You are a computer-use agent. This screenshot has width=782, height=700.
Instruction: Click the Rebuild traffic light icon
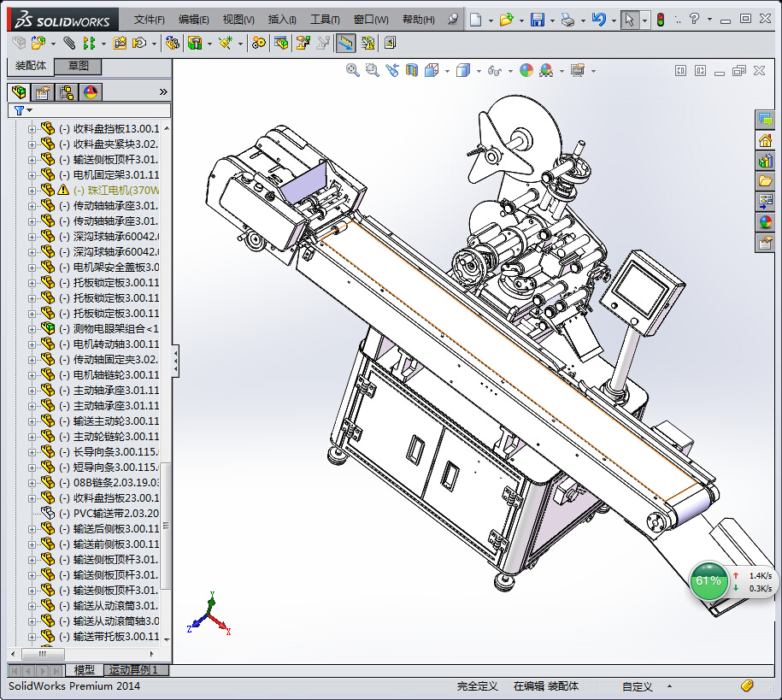coord(661,20)
